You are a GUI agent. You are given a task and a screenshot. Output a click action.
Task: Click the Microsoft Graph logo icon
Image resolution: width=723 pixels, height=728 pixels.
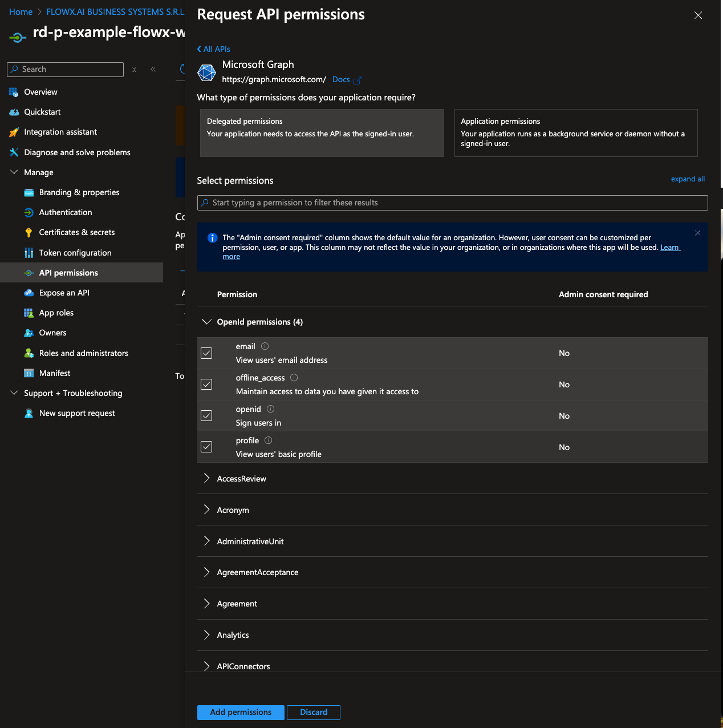(206, 72)
